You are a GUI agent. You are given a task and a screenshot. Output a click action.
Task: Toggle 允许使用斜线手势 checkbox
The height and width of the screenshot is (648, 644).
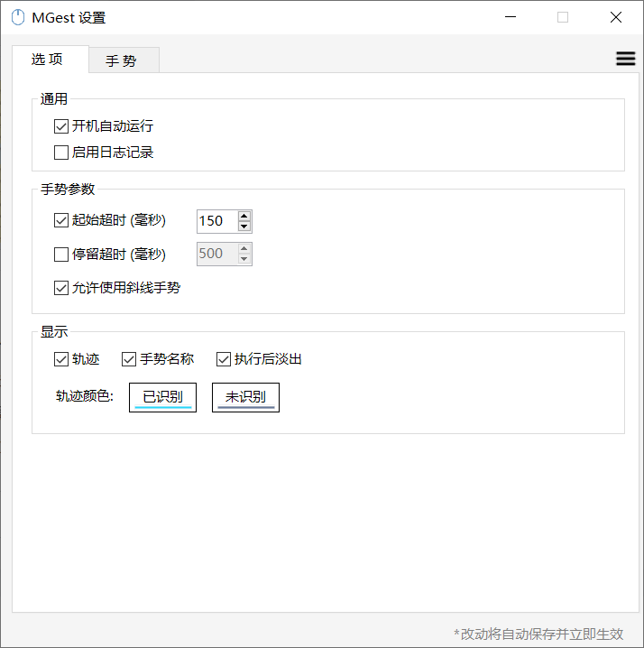(x=61, y=288)
